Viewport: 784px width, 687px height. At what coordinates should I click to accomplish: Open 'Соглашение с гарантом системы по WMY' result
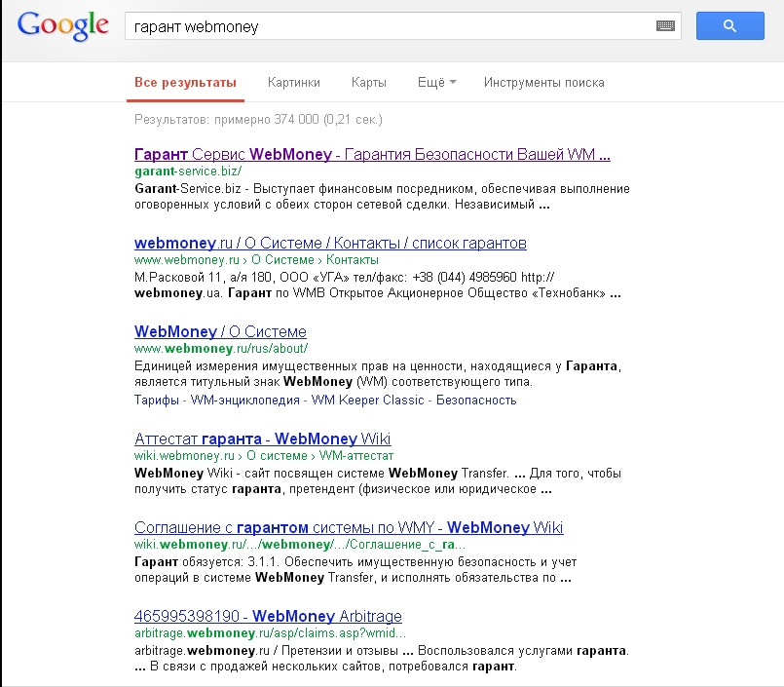[349, 528]
